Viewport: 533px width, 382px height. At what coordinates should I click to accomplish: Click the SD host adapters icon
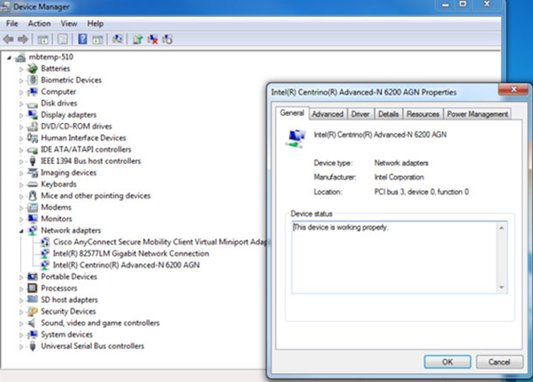click(33, 299)
